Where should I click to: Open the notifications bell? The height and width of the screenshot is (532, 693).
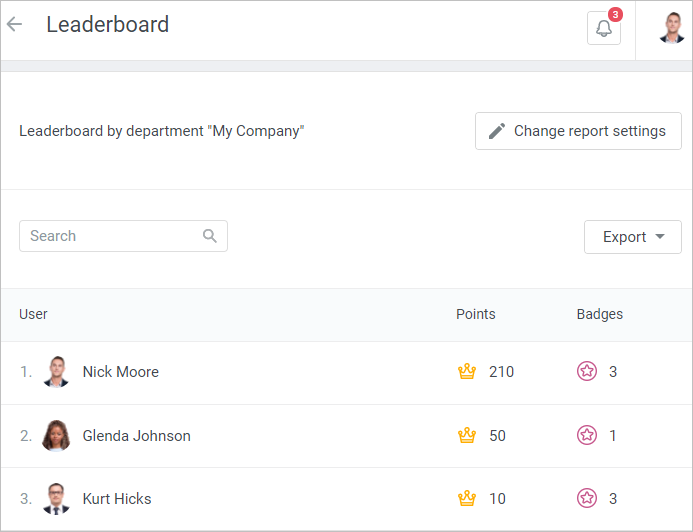coord(603,29)
